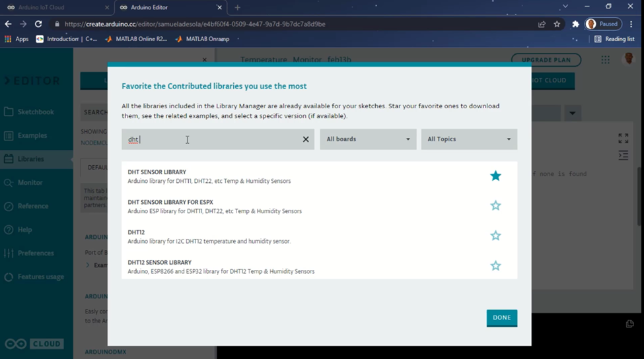Star the DHT12 Sensor Library
644x359 pixels.
(x=495, y=265)
